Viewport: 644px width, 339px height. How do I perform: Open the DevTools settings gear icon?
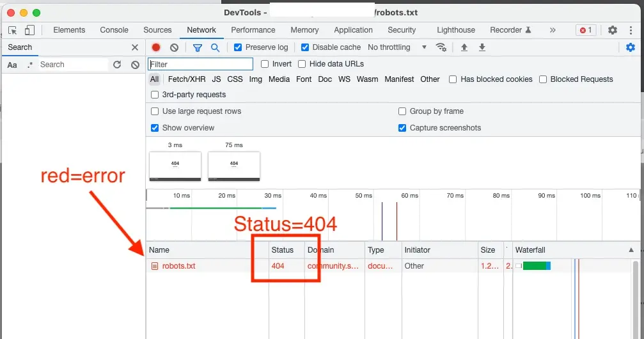[x=613, y=30]
